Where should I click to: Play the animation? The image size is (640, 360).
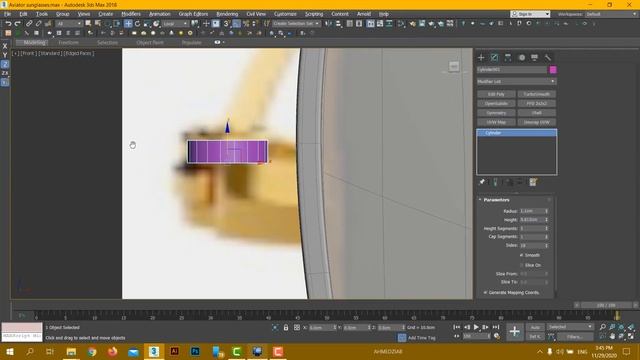(x=476, y=327)
